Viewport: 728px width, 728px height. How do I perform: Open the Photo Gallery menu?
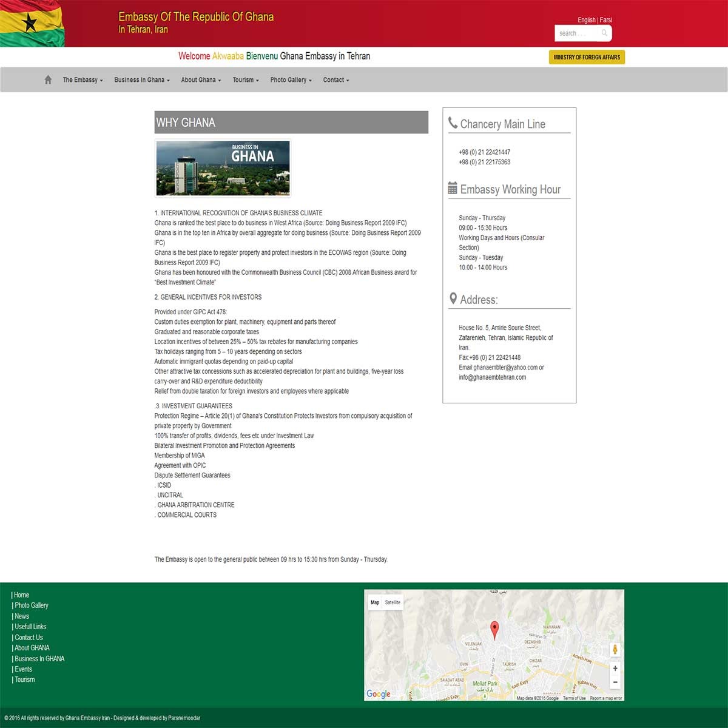tap(291, 80)
